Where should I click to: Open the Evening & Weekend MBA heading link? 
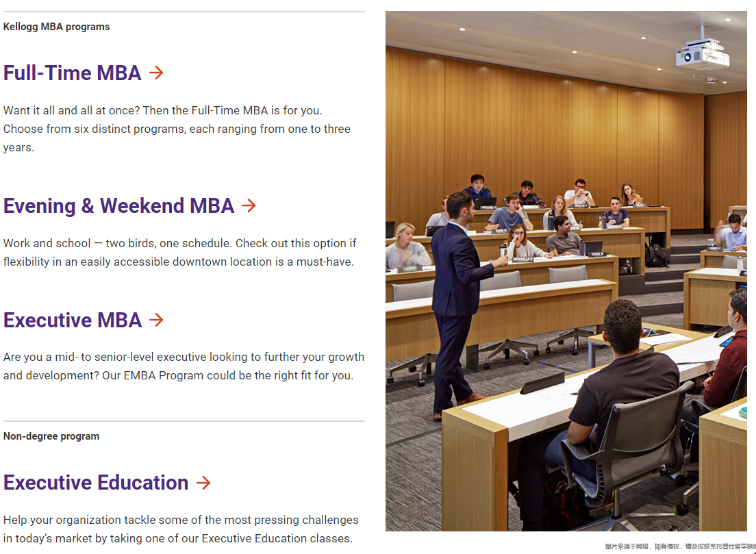pyautogui.click(x=118, y=206)
